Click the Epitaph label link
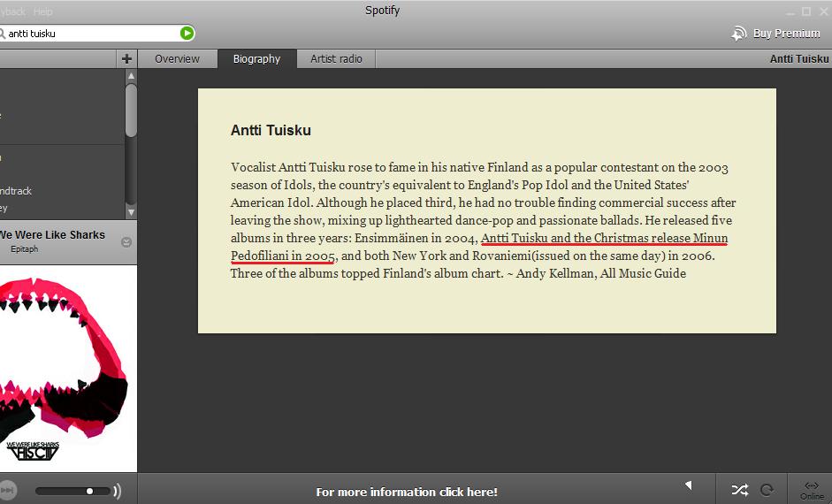Viewport: 832px width, 504px height. coord(25,248)
